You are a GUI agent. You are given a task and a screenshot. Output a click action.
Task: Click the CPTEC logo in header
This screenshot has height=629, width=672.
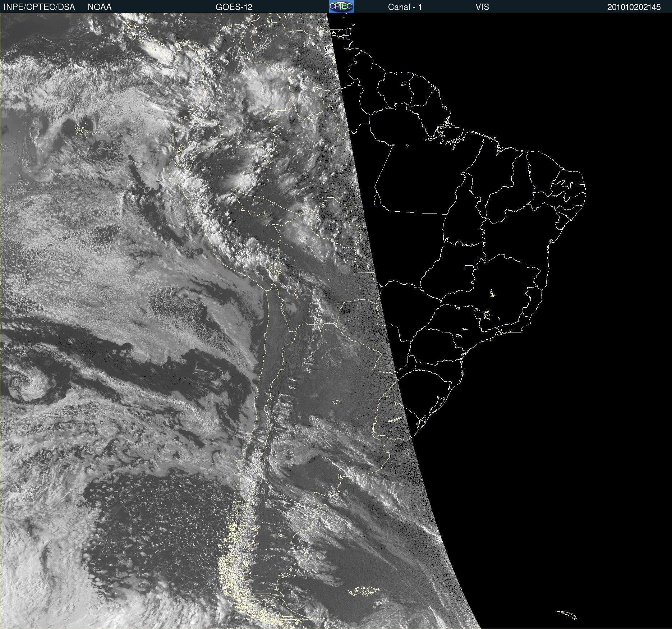point(341,6)
